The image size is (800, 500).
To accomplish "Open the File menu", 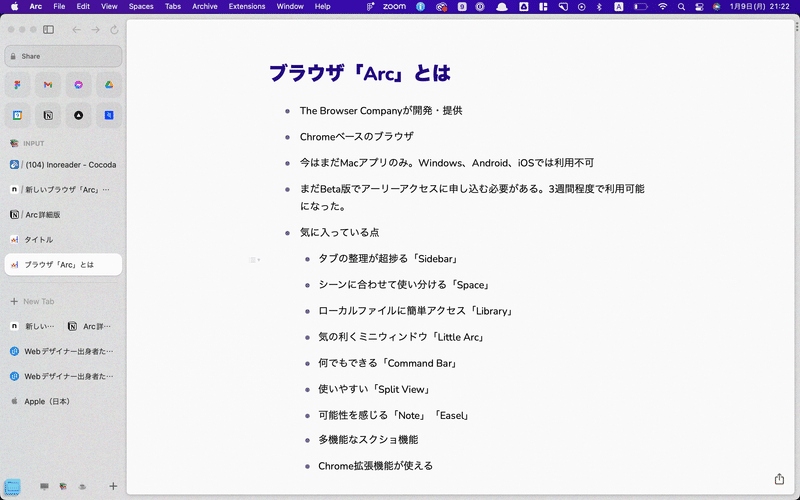I will coord(59,7).
